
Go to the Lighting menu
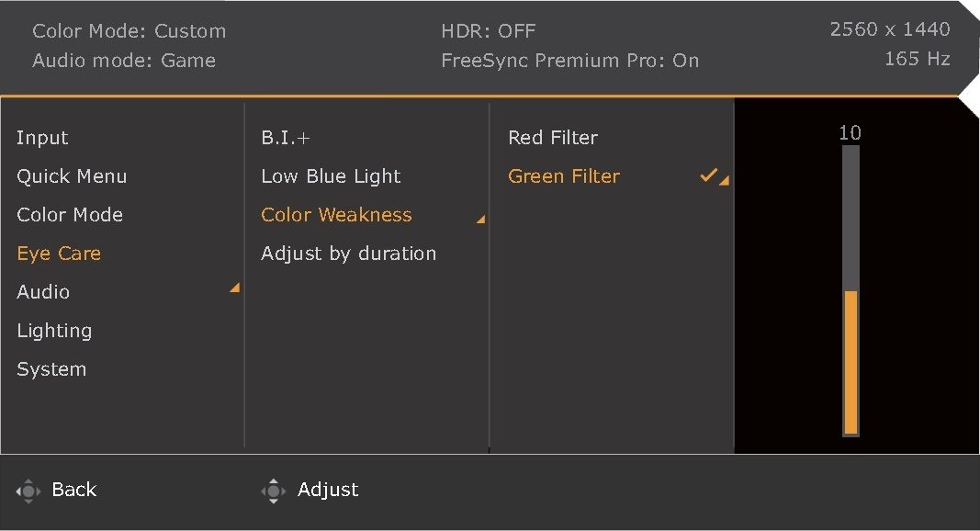[54, 331]
